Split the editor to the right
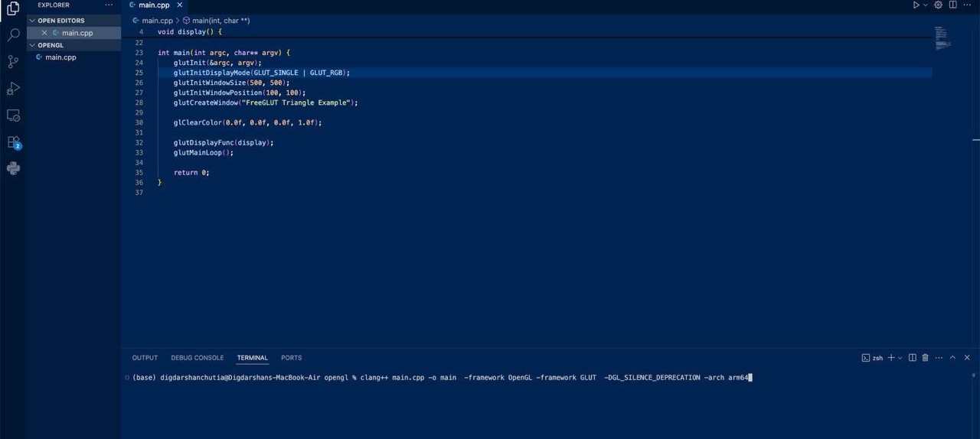 (953, 5)
